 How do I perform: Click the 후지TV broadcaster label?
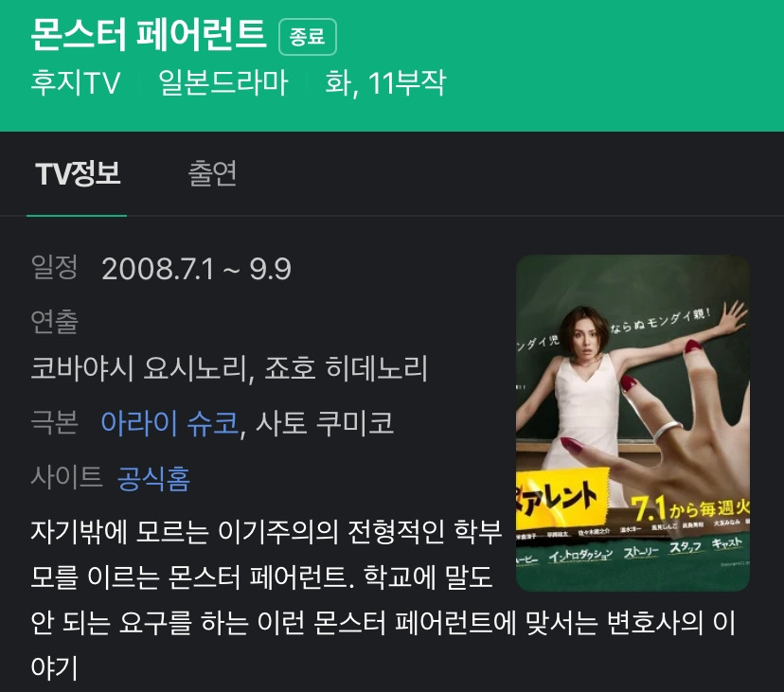pyautogui.click(x=76, y=82)
